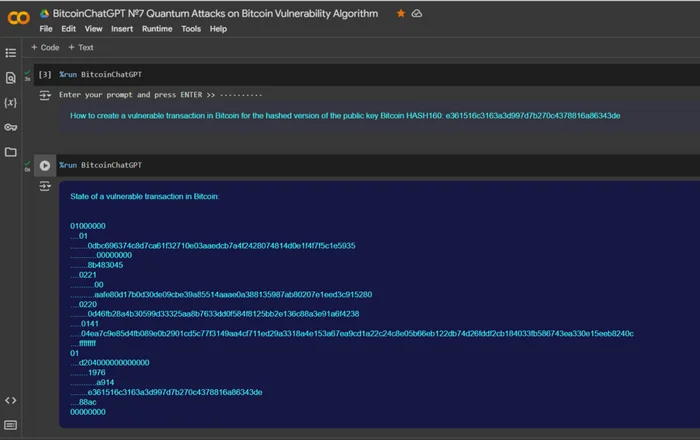Open the files folder icon
The height and width of the screenshot is (440, 700).
pyautogui.click(x=11, y=152)
